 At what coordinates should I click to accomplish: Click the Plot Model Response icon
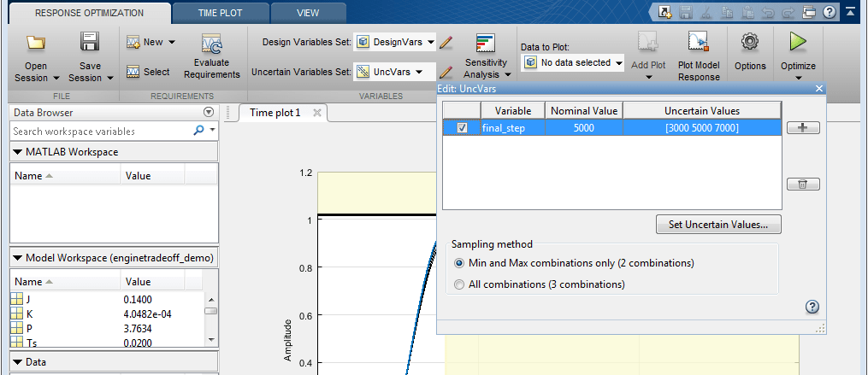[698, 43]
